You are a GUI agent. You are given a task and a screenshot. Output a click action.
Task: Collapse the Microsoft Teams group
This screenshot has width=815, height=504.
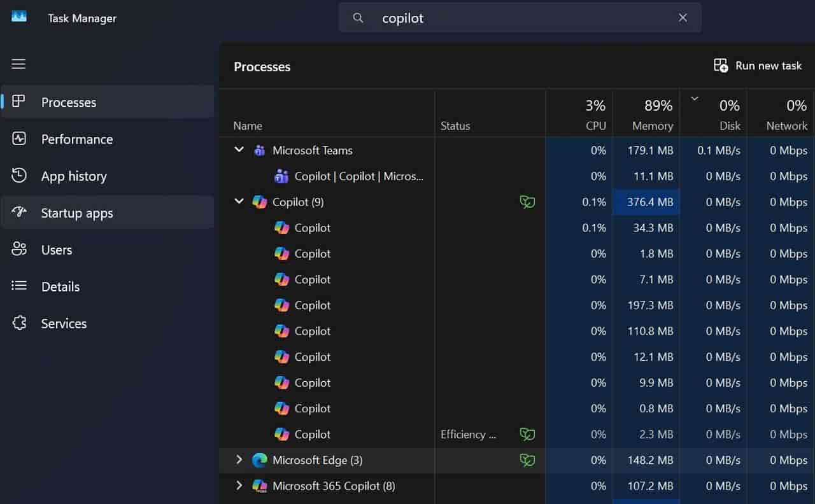click(239, 150)
